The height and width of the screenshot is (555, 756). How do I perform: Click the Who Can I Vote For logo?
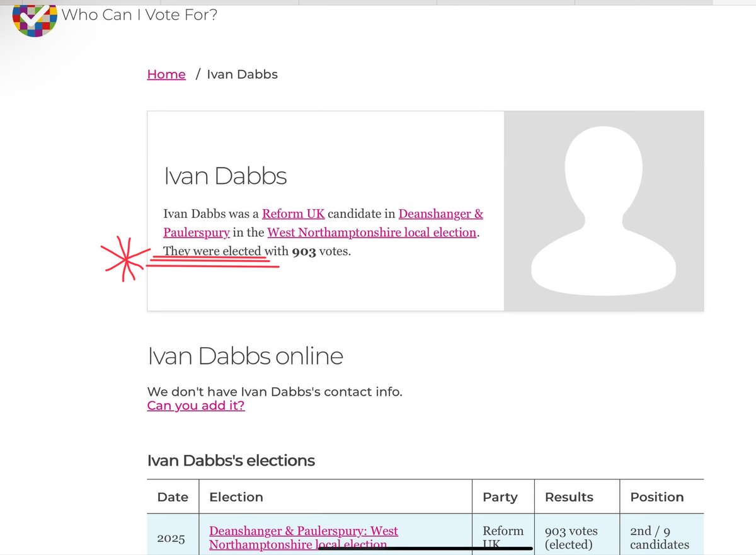tap(35, 19)
